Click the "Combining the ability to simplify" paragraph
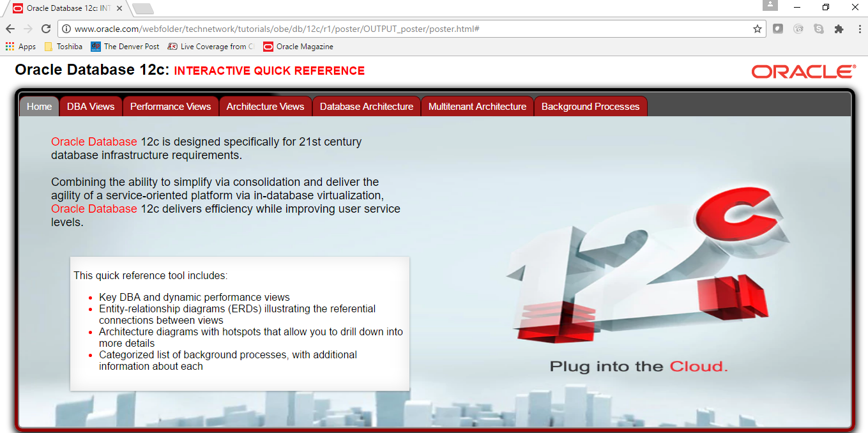Image resolution: width=868 pixels, height=433 pixels. pyautogui.click(x=225, y=202)
